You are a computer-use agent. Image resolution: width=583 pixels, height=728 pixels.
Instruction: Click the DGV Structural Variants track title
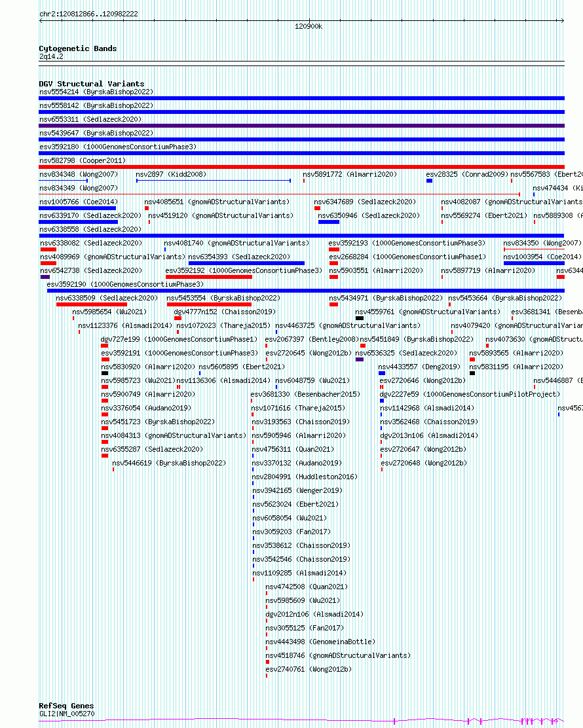tap(92, 84)
